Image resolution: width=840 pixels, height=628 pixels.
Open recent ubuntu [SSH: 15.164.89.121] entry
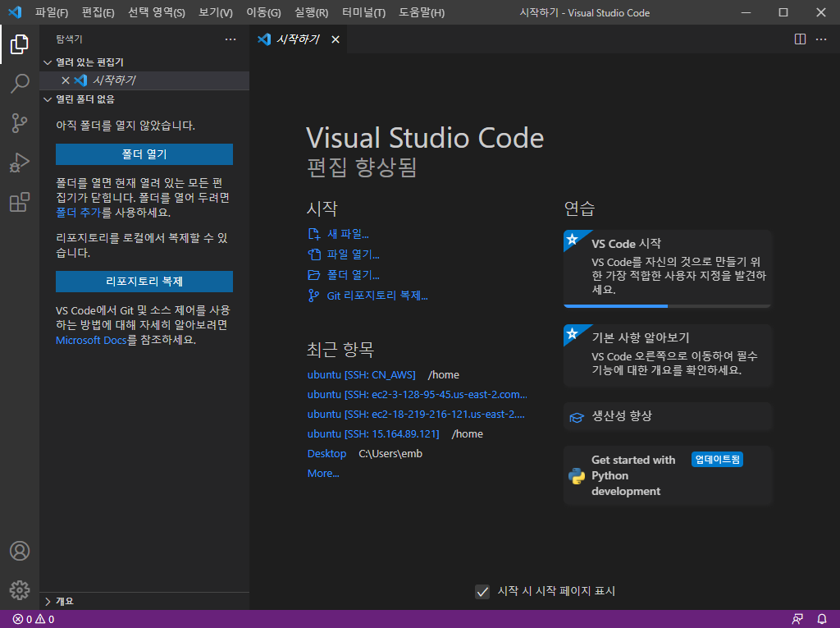[373, 434]
